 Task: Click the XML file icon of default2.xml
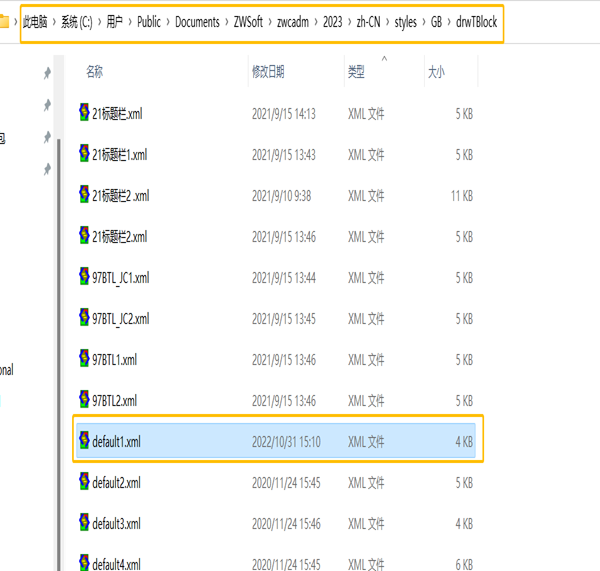pyautogui.click(x=84, y=481)
